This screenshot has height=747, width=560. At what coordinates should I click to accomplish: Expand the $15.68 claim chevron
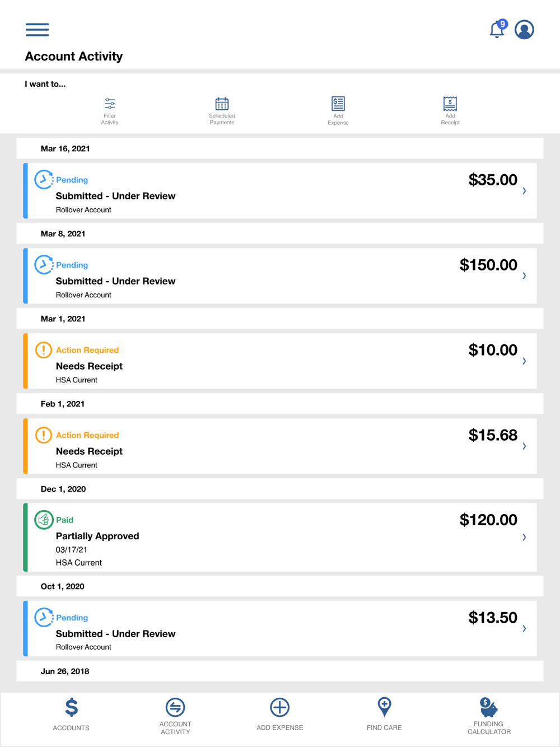524,446
